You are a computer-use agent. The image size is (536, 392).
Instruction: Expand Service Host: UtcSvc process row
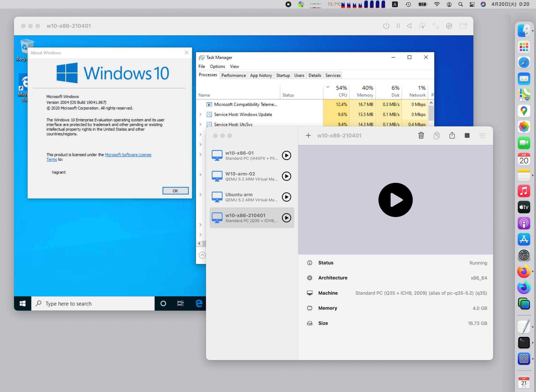coord(200,124)
